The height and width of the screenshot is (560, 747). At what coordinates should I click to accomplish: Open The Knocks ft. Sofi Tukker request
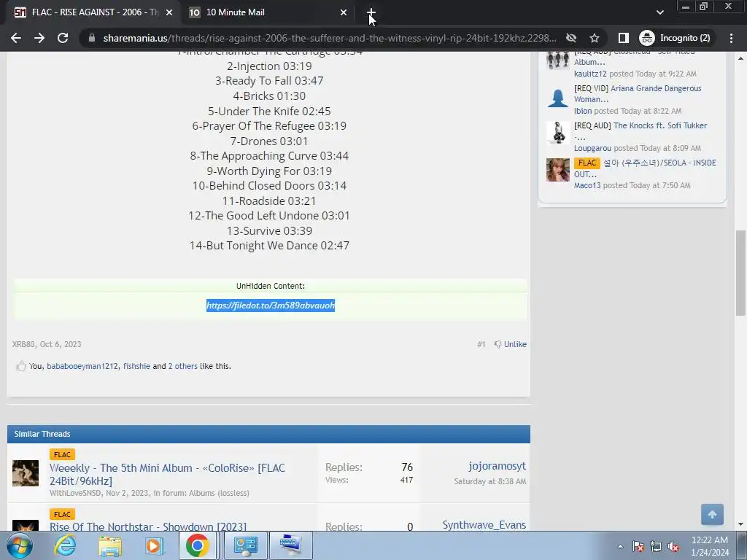click(x=640, y=131)
